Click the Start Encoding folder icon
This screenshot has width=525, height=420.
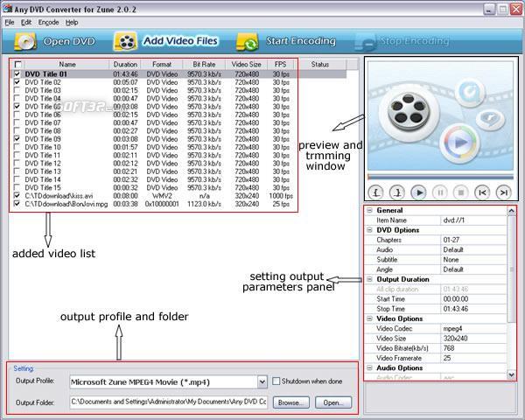click(x=248, y=42)
